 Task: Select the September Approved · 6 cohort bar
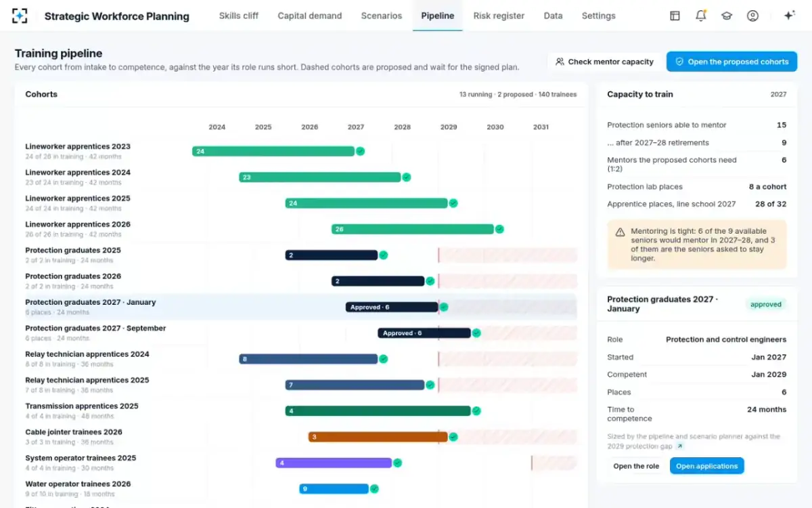click(424, 333)
